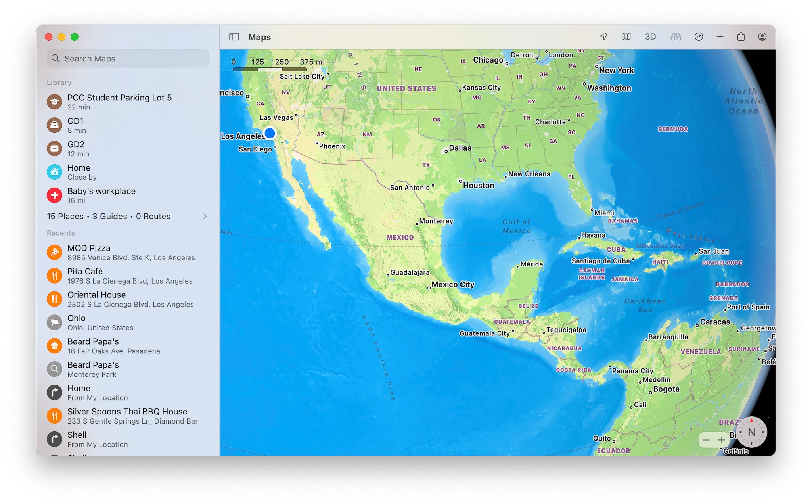Click the Miami city label
The image size is (812, 504).
point(604,213)
